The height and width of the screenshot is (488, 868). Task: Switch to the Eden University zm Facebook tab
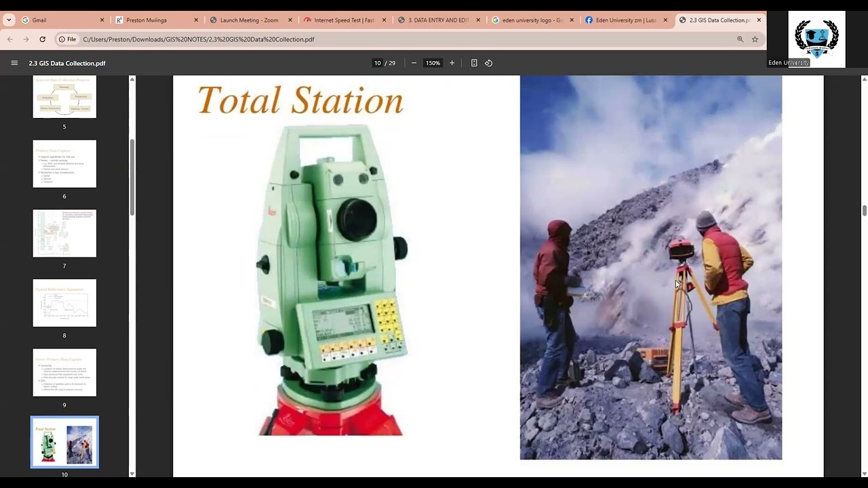coord(625,20)
